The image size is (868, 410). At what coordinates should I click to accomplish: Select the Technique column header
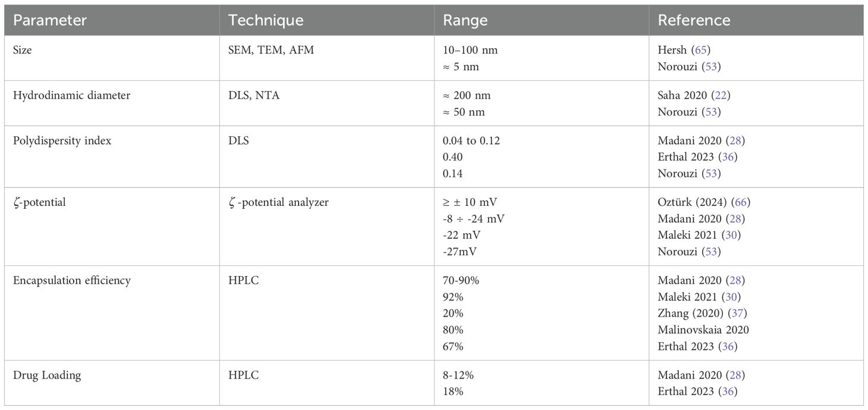click(266, 20)
